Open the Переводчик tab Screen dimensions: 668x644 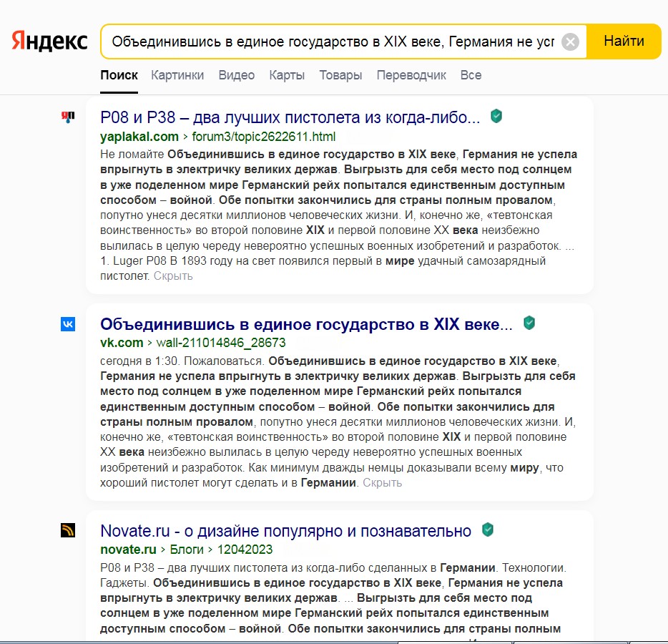click(411, 75)
